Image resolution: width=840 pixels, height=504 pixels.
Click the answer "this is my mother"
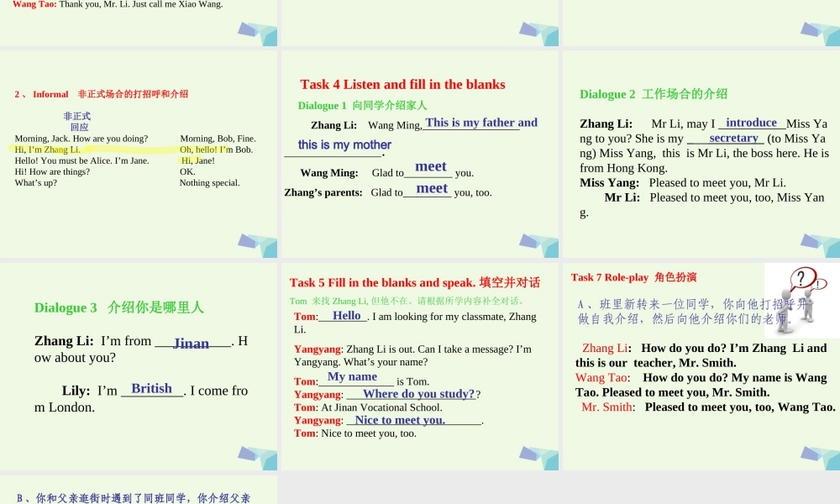344,144
